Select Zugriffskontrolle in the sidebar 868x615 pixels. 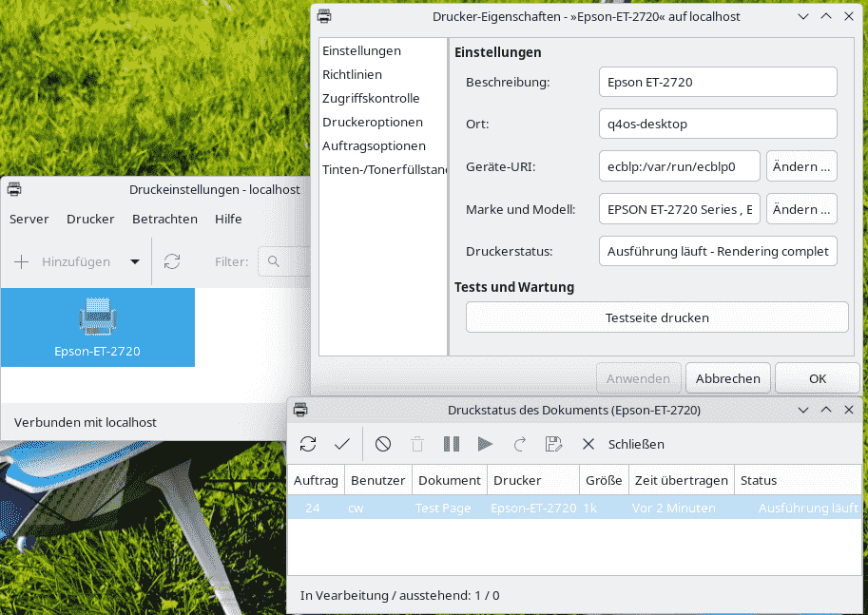point(370,99)
